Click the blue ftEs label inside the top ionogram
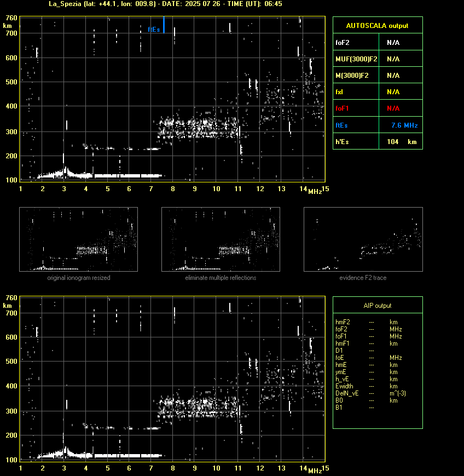Viewport: 464px width, 476px height. point(154,30)
